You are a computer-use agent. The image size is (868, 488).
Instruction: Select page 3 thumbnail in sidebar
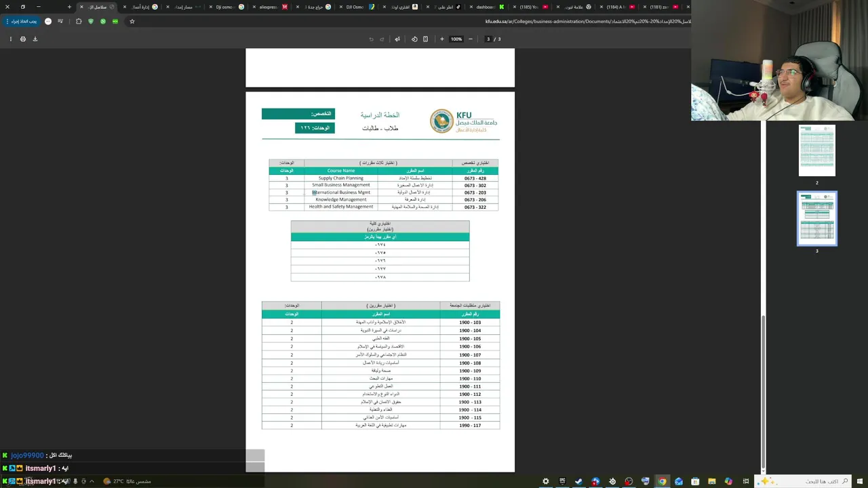816,218
